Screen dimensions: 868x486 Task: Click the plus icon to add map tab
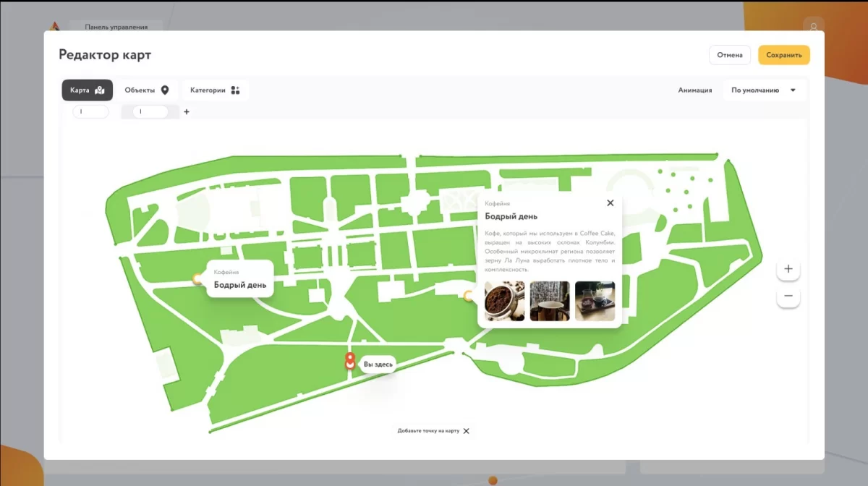(x=187, y=112)
